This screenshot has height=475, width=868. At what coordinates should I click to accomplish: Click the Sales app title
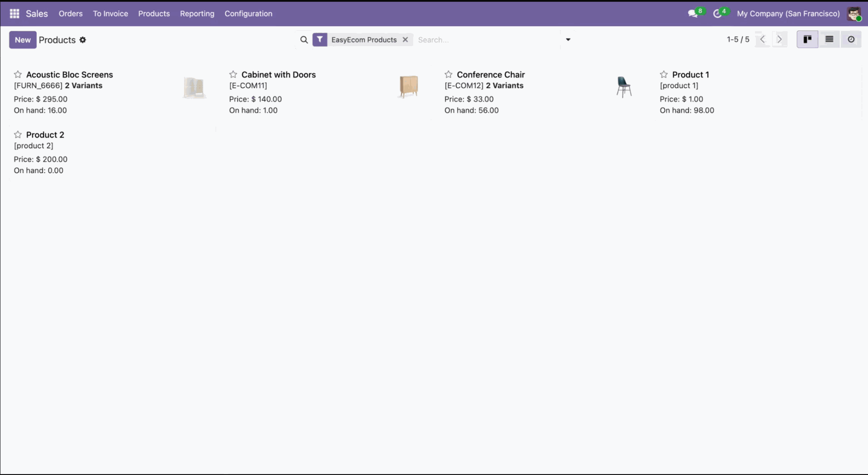coord(37,14)
